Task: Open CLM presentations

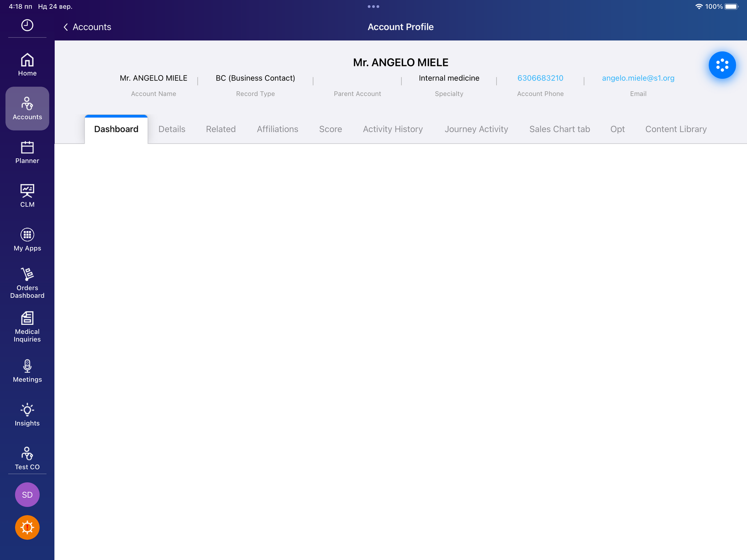Action: [x=27, y=196]
